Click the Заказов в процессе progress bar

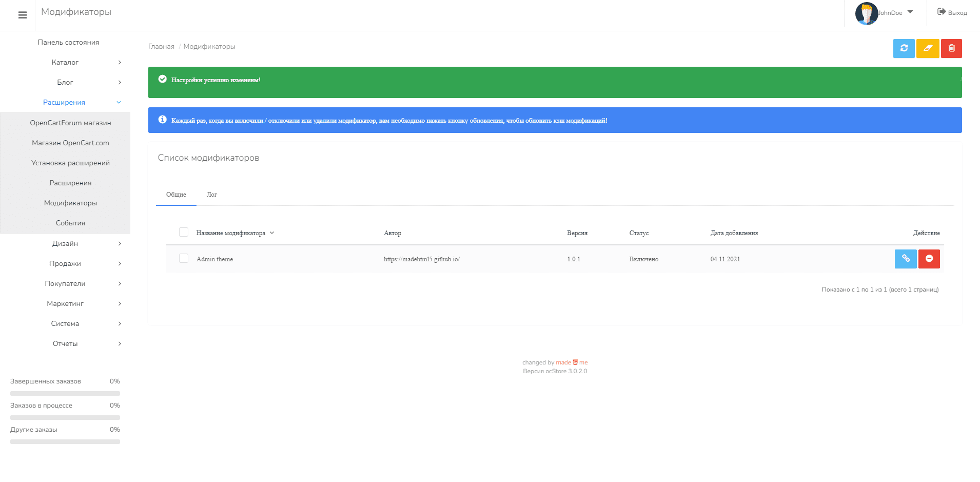pos(65,417)
